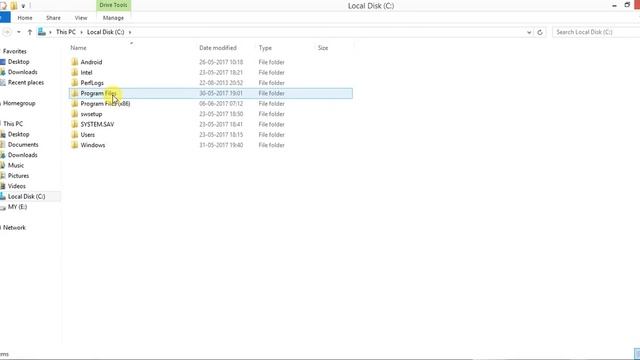The image size is (640, 360).
Task: Sort by the Size column header
Action: click(323, 48)
